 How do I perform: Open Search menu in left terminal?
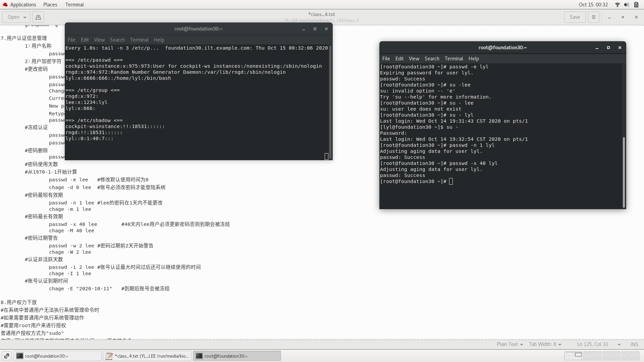pos(117,40)
